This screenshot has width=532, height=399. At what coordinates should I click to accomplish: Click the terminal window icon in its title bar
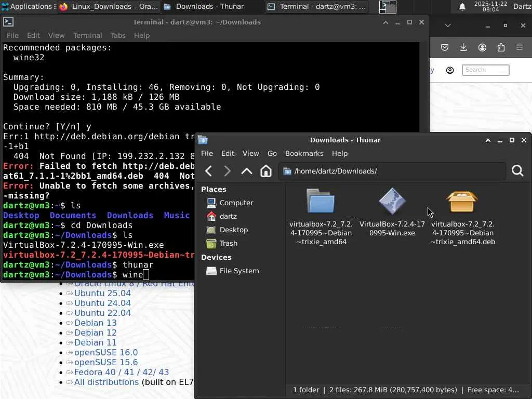[x=8, y=22]
